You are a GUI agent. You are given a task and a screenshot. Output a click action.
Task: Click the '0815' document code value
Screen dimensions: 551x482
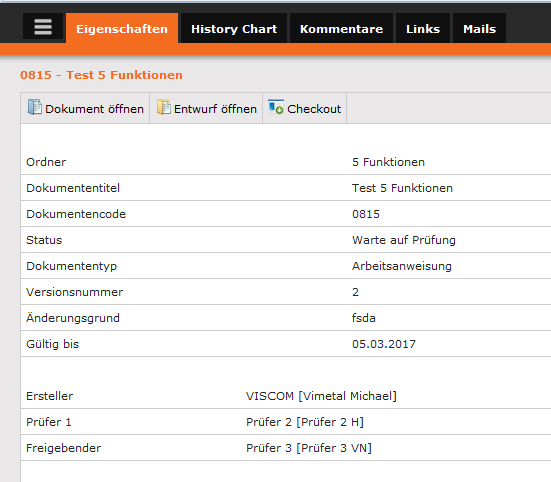(366, 214)
